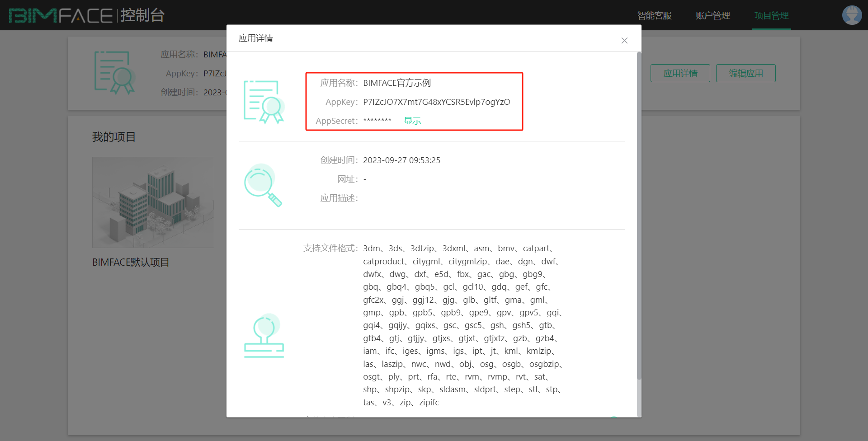Open the building project thumbnail
868x441 pixels.
coord(153,202)
